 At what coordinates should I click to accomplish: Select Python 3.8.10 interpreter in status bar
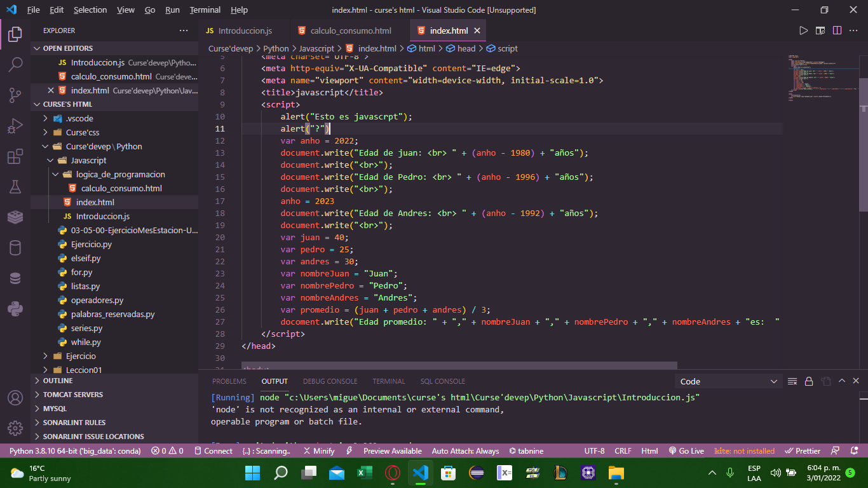coord(75,451)
